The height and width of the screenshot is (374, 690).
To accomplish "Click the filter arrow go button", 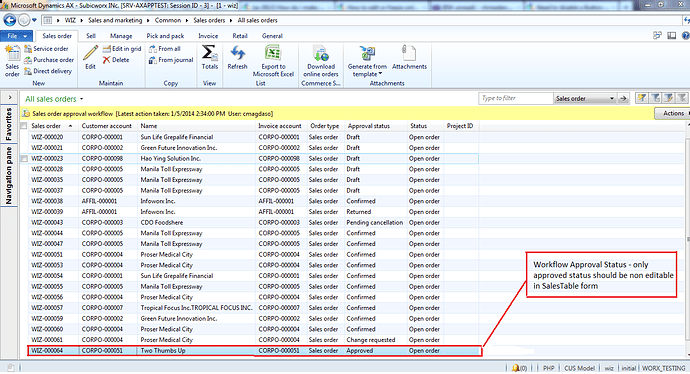I will pos(623,99).
